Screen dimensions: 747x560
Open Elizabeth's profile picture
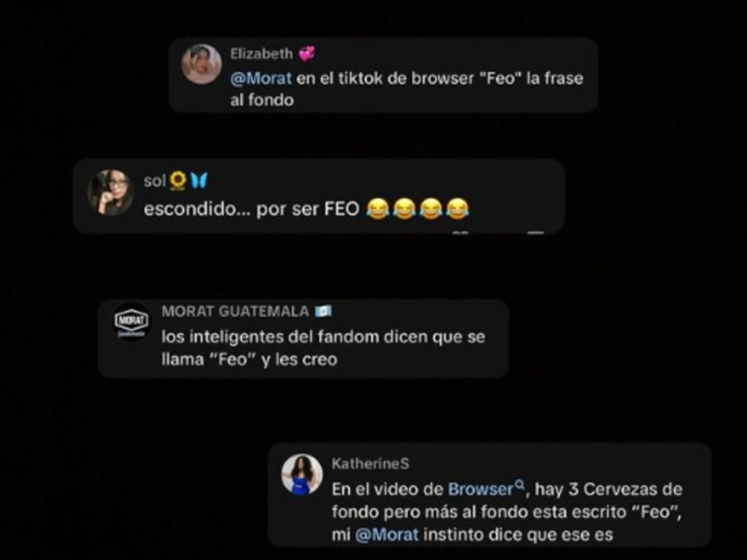(x=202, y=64)
